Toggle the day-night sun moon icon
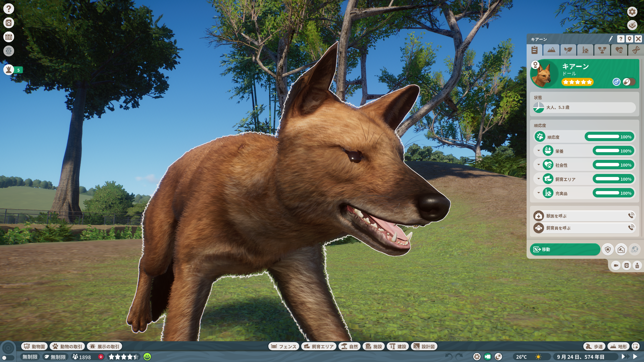This screenshot has width=644, height=362. coord(498,357)
